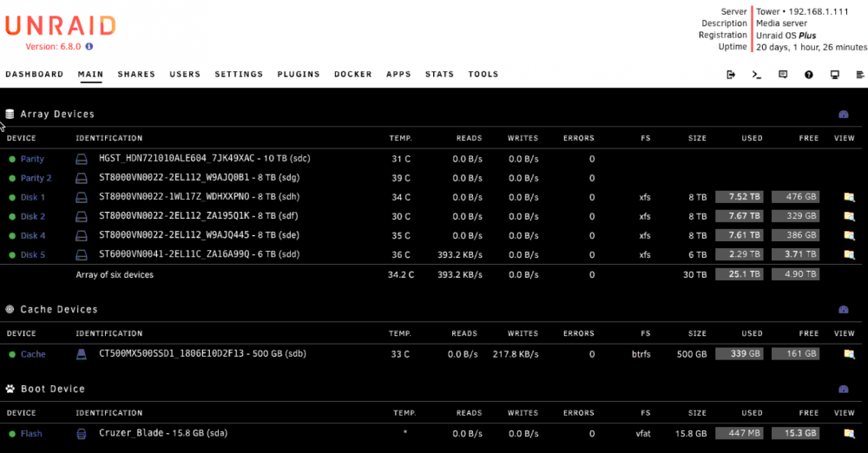Click the logout icon in the top toolbar
The width and height of the screenshot is (868, 453).
[x=731, y=75]
